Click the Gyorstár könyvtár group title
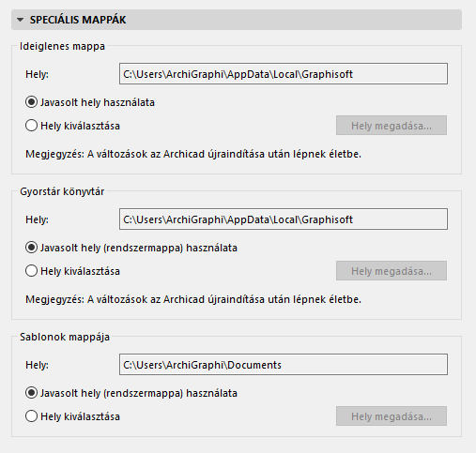The height and width of the screenshot is (453, 476). coord(62,191)
